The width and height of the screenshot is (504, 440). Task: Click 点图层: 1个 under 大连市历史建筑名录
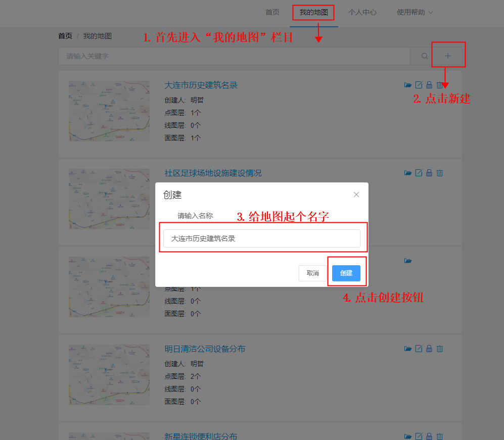(x=182, y=113)
